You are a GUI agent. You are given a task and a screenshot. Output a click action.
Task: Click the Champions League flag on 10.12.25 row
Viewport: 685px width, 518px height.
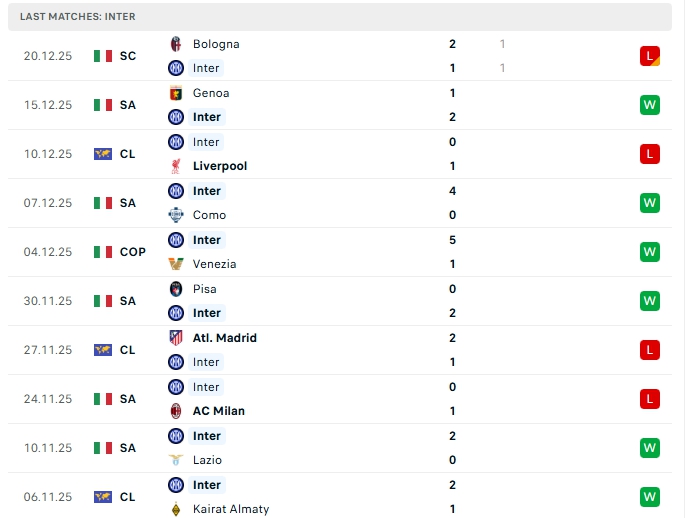(x=103, y=154)
